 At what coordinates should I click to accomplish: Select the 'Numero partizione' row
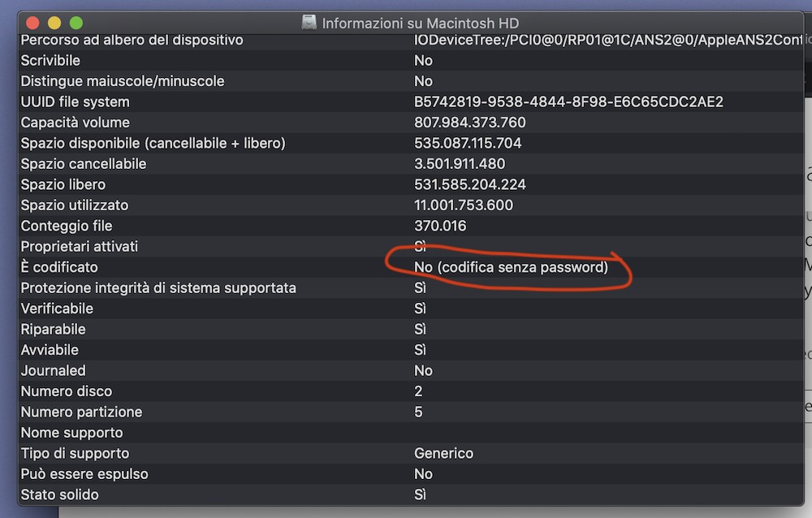point(81,412)
